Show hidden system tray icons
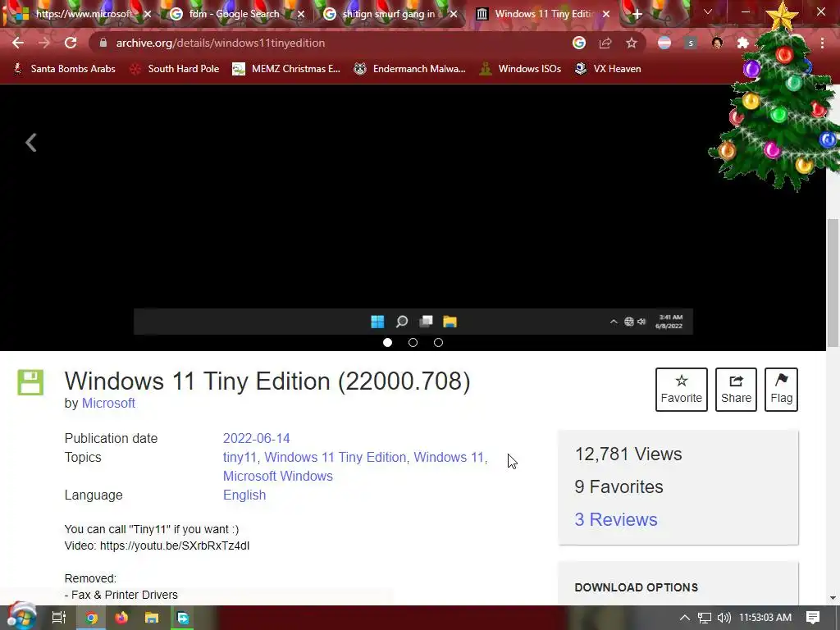This screenshot has width=840, height=630. coord(685,618)
